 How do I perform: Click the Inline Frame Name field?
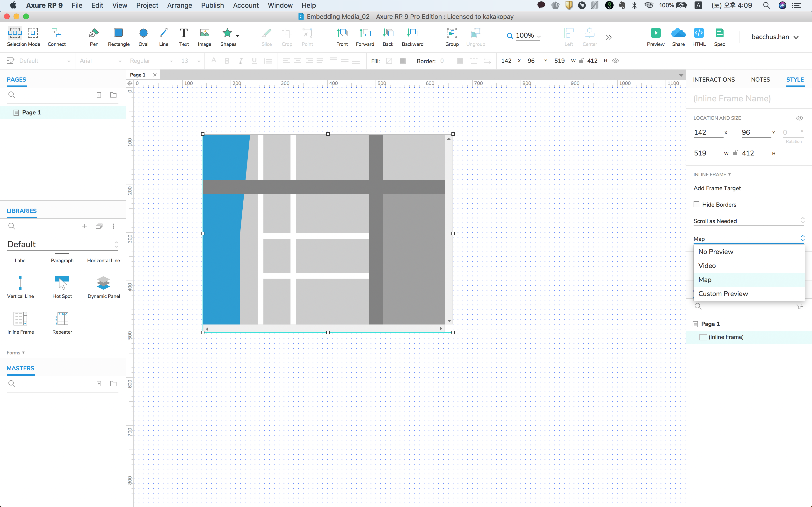(732, 99)
